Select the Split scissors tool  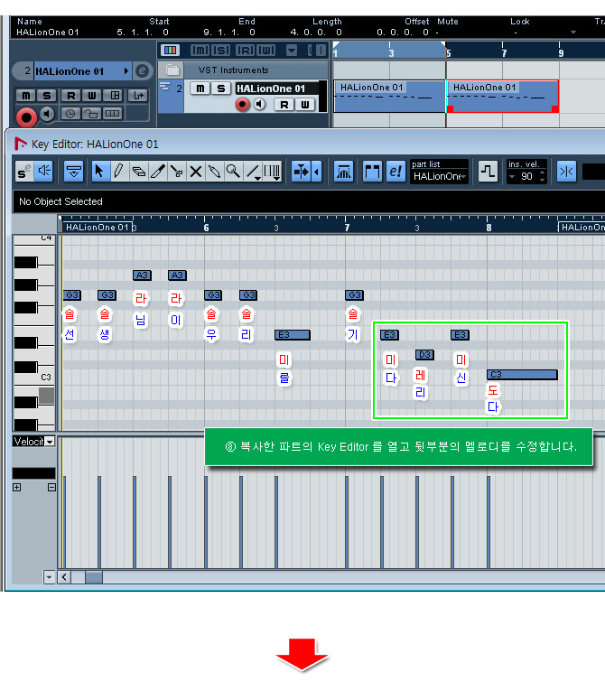click(177, 172)
